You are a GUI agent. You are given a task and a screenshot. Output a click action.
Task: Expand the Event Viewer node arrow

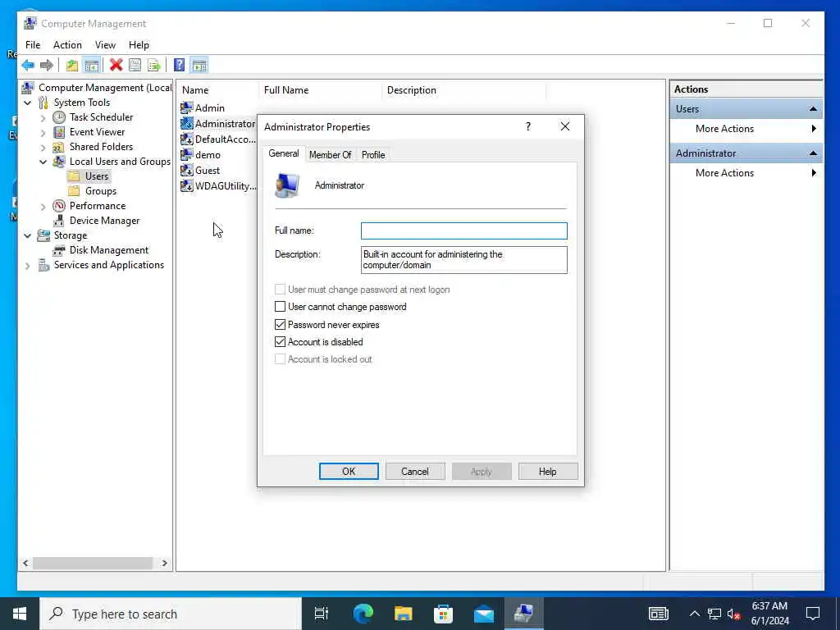pos(43,132)
